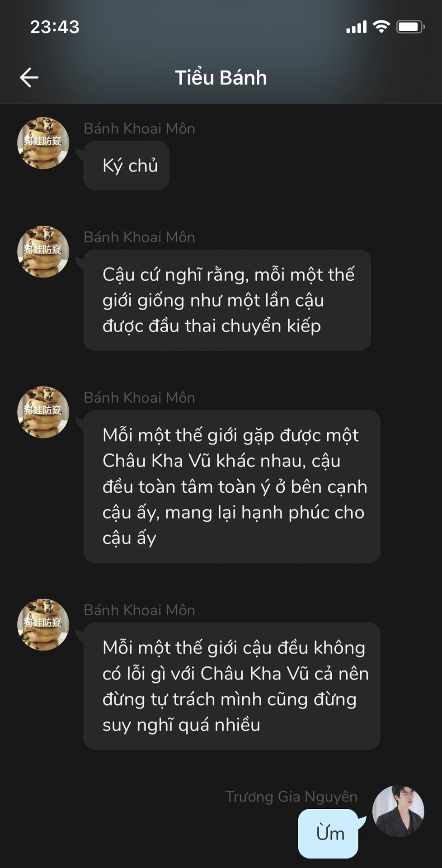Open the Tiểu Bánh chat title
The width and height of the screenshot is (442, 868).
221,78
